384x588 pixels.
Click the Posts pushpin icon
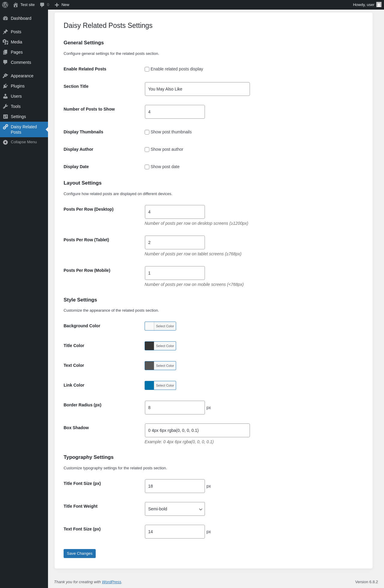tap(5, 32)
